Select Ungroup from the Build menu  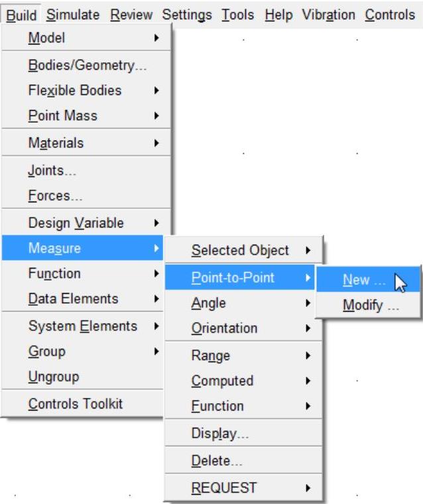coord(54,377)
